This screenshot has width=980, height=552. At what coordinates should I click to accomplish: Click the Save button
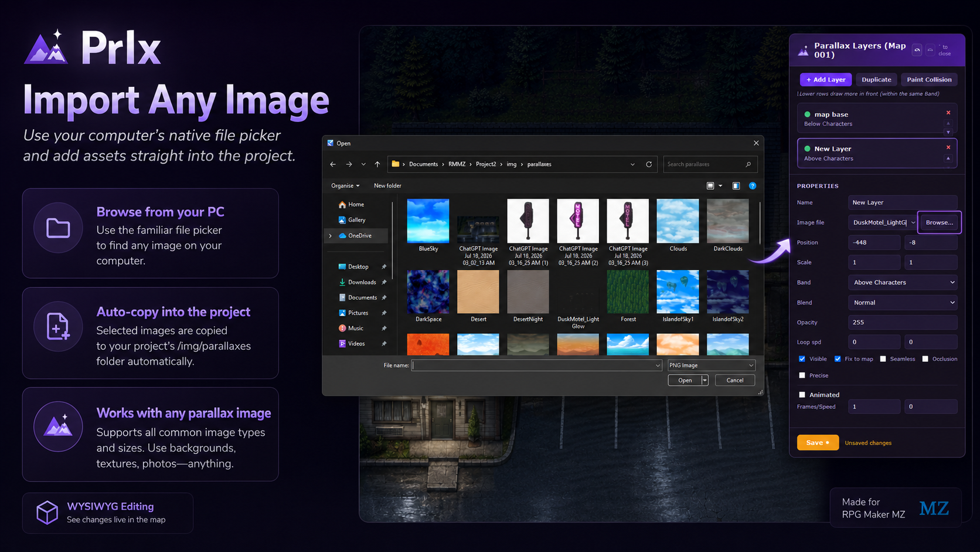pyautogui.click(x=818, y=443)
